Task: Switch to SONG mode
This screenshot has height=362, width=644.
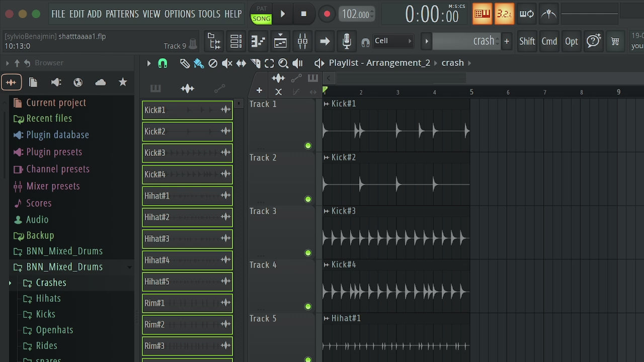Action: 261,19
